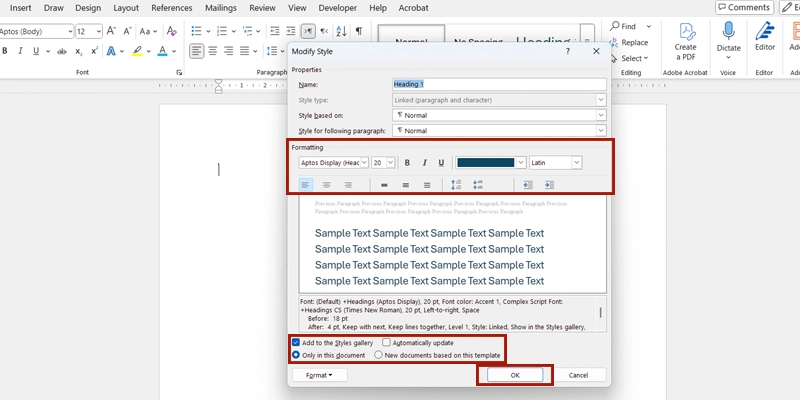
Task: Click the dark blue font color swatch
Action: coord(491,162)
